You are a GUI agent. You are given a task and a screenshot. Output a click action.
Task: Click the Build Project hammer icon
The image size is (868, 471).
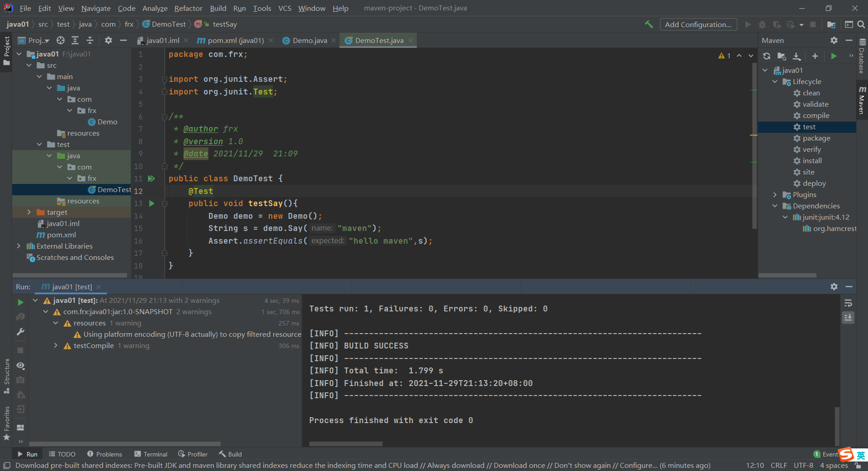coord(649,24)
